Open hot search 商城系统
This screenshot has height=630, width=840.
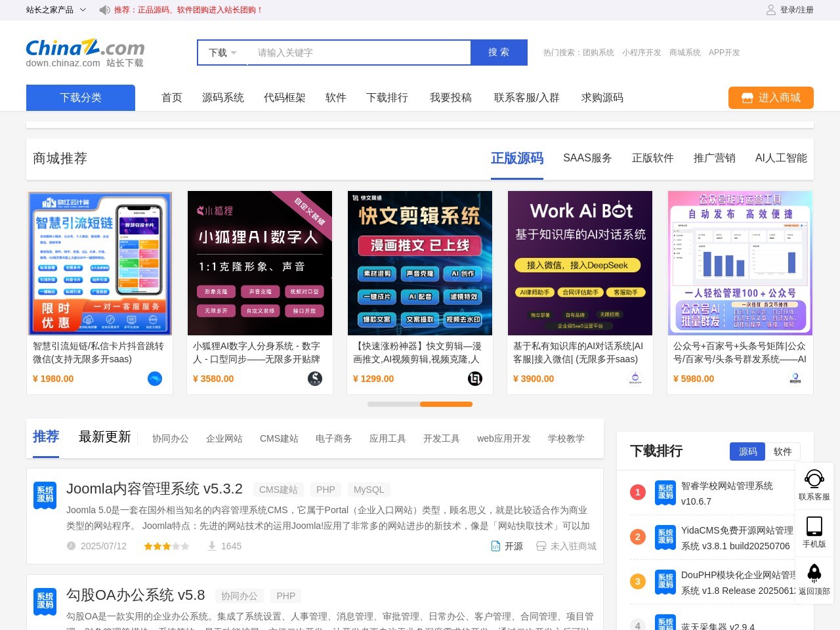685,52
